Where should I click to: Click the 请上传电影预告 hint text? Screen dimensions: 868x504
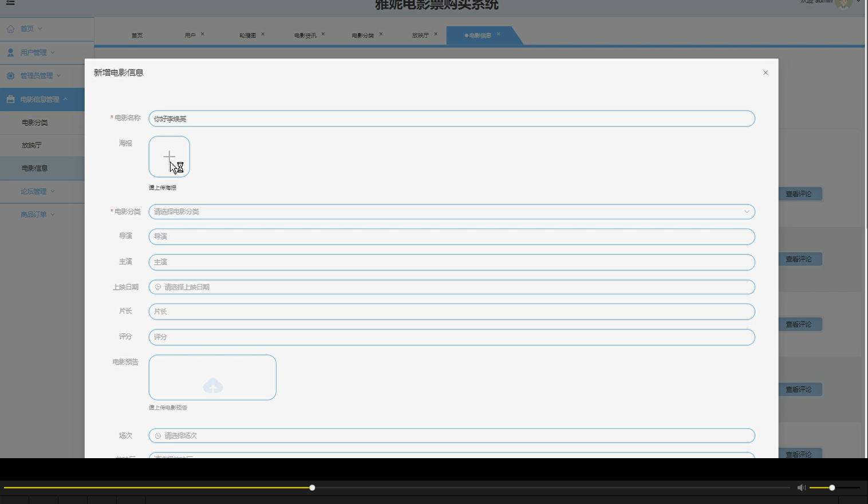pos(168,408)
